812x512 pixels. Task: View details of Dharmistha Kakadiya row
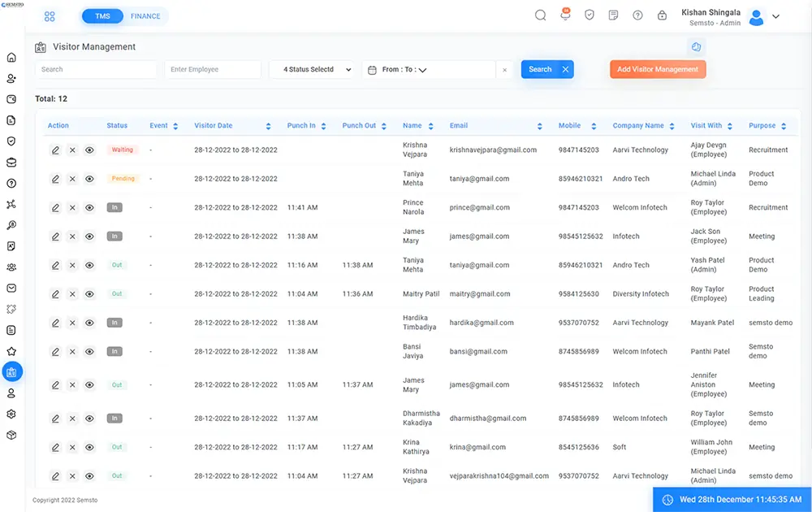(x=89, y=419)
